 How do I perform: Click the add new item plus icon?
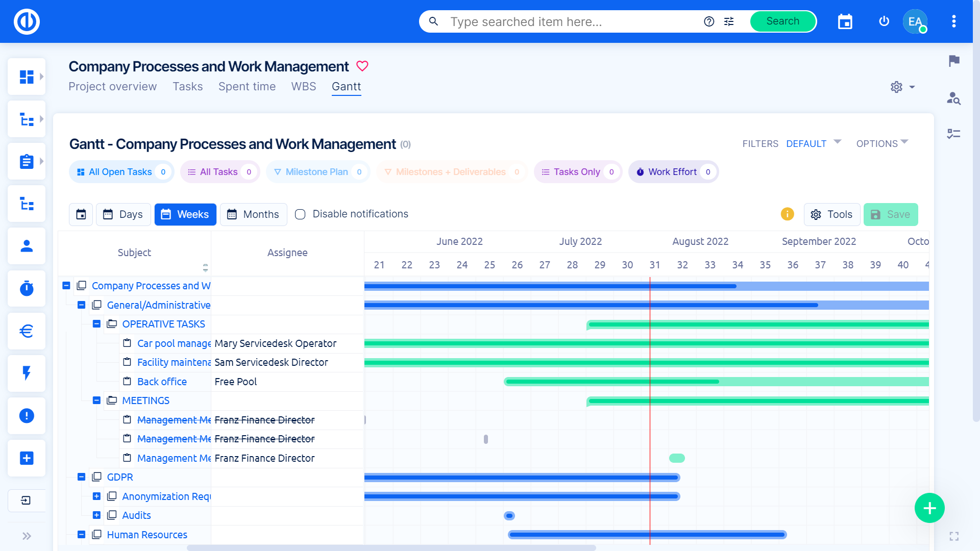point(929,508)
